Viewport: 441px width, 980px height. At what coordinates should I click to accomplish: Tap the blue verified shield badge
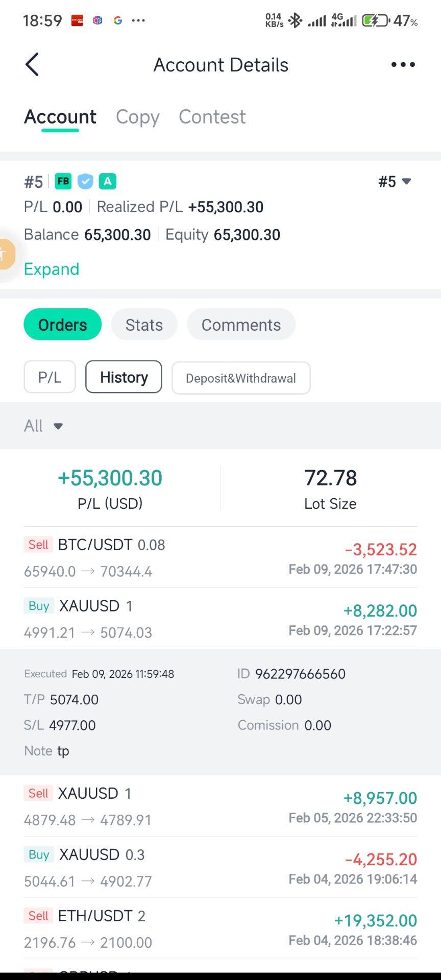[x=85, y=181]
